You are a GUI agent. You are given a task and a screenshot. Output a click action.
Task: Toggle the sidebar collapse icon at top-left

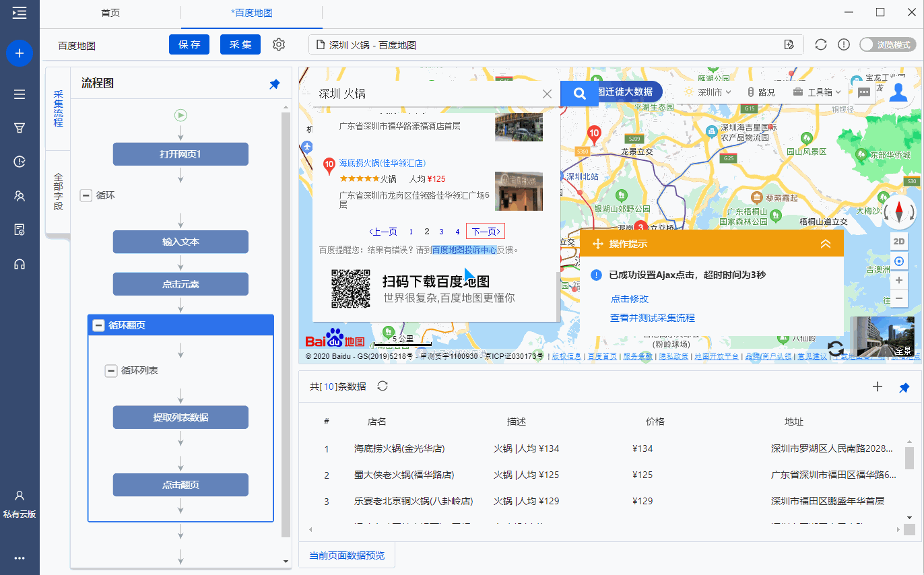coord(20,13)
